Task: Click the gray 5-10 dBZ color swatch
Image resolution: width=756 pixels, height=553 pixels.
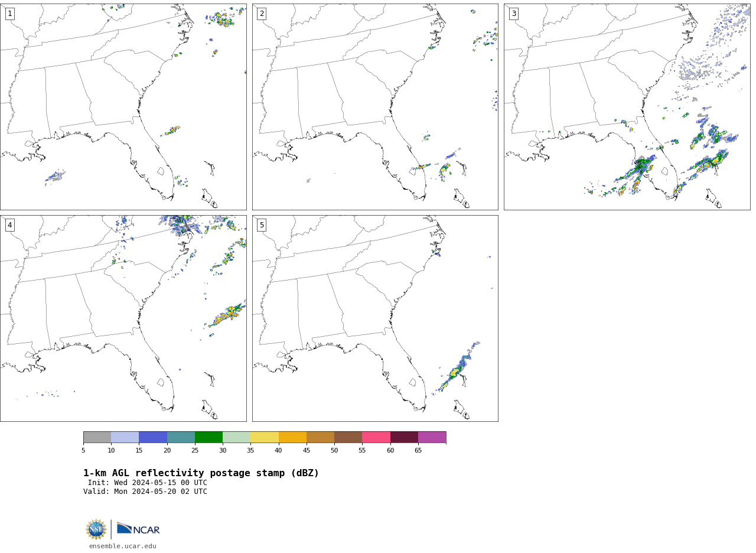Action: pos(97,437)
